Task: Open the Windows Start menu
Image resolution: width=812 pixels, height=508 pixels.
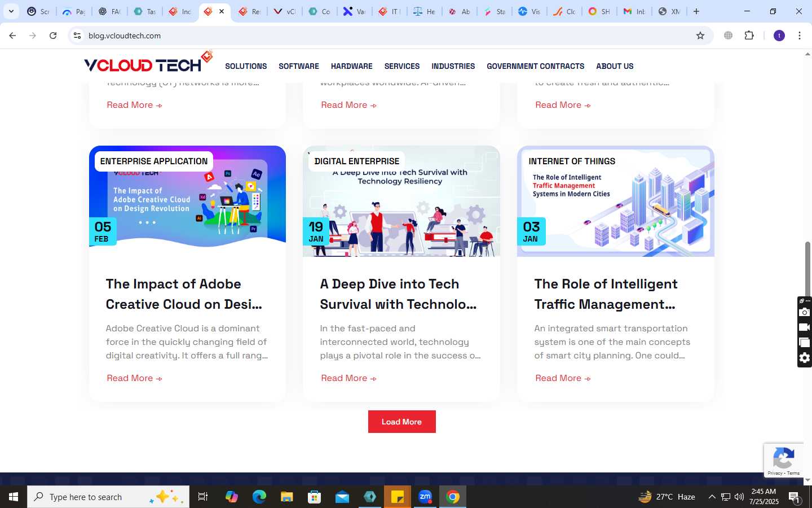Action: coord(14,497)
